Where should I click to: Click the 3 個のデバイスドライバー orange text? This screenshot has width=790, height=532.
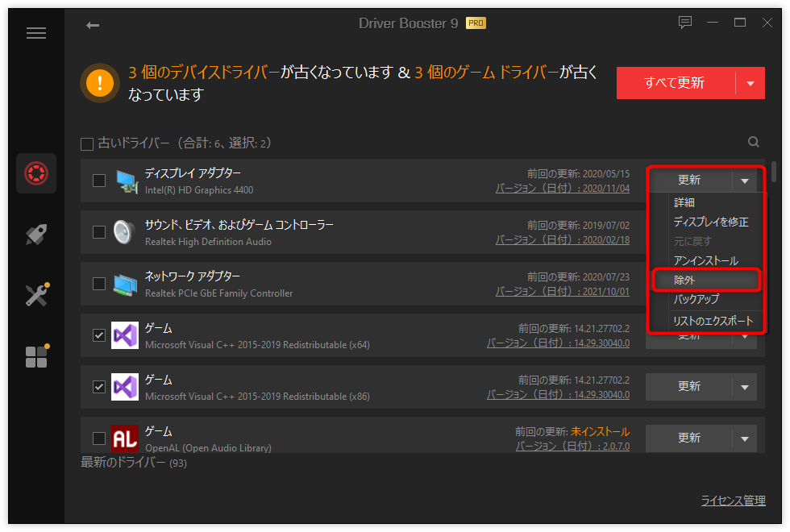(204, 73)
